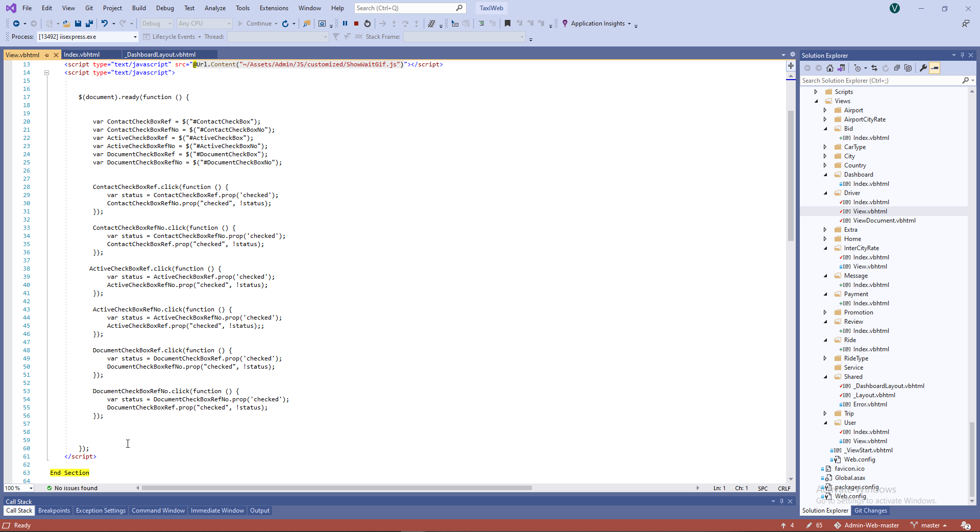Screen dimensions: 980x532
Task: Select the Global.asax file
Action: 850,478
